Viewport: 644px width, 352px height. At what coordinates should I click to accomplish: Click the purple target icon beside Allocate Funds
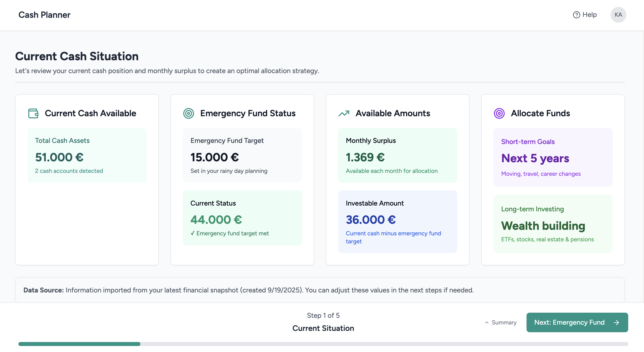pos(499,113)
